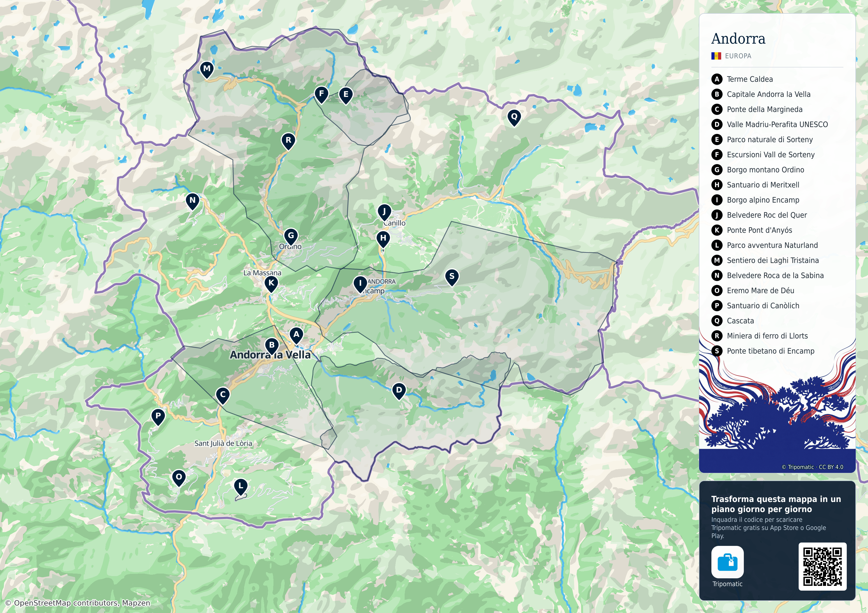Click legend item Valle Madriu-Perafita UNESCO
This screenshot has width=868, height=613.
[770, 124]
